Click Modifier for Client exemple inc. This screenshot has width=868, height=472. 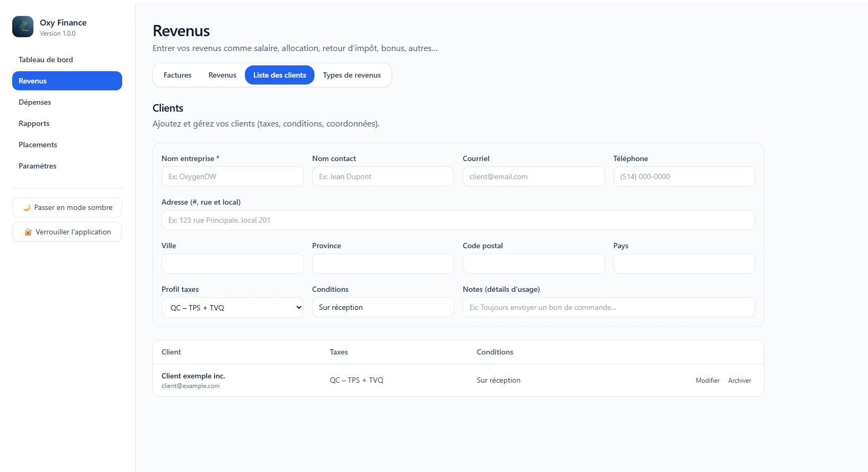tap(708, 381)
